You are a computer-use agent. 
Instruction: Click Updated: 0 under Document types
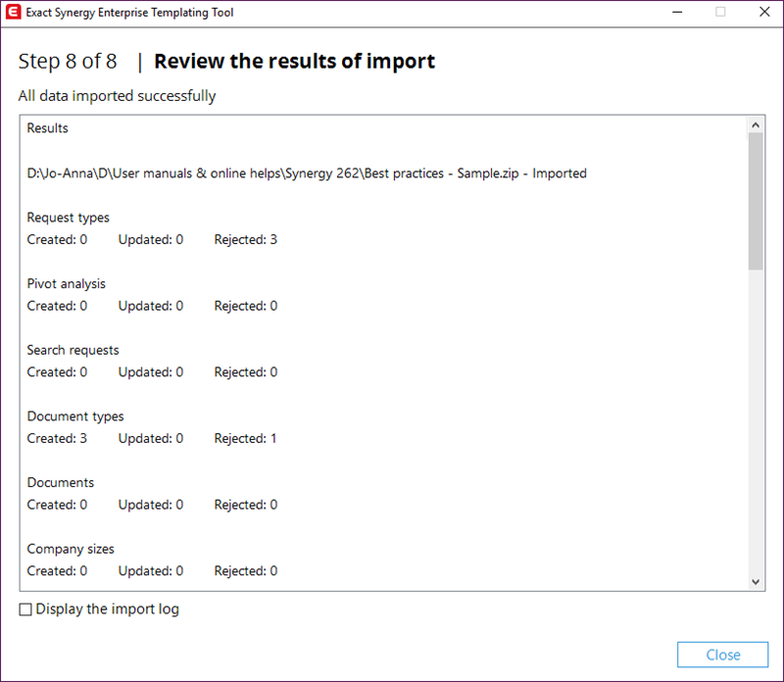coord(151,438)
